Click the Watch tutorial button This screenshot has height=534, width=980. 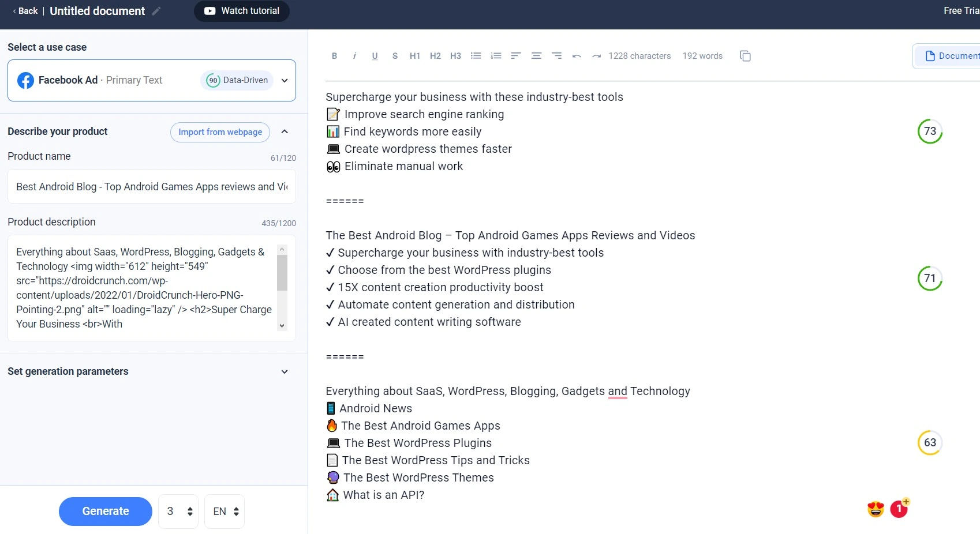[x=242, y=11]
